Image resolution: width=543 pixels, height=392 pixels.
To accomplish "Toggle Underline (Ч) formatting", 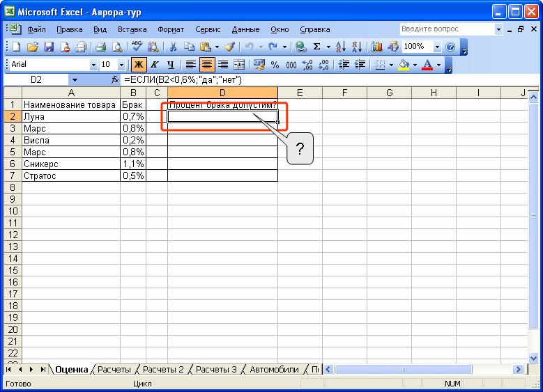I will [171, 65].
